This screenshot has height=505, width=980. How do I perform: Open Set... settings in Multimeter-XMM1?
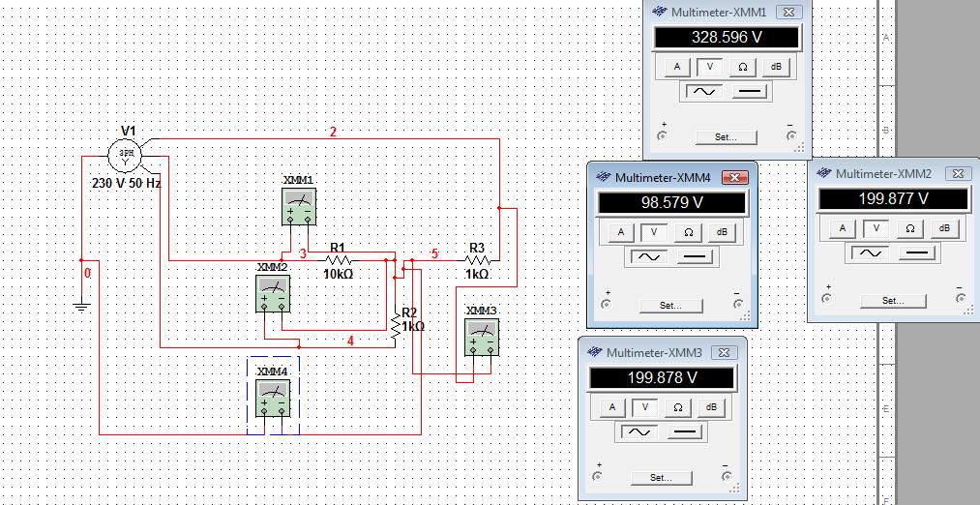click(726, 137)
